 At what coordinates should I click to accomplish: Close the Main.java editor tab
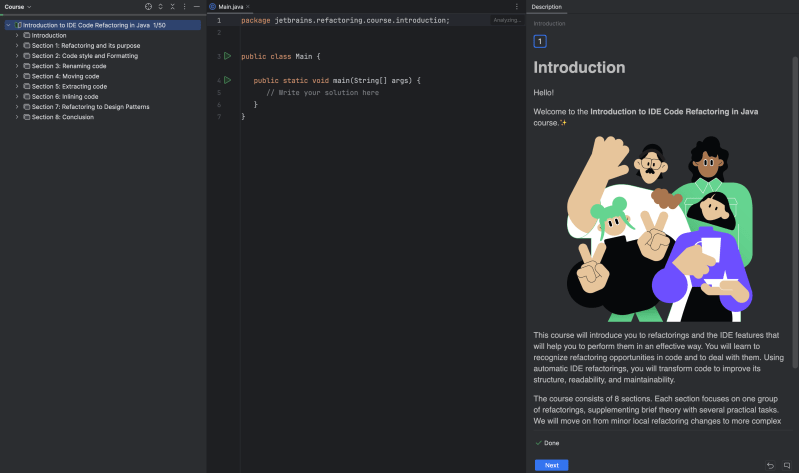point(248,7)
